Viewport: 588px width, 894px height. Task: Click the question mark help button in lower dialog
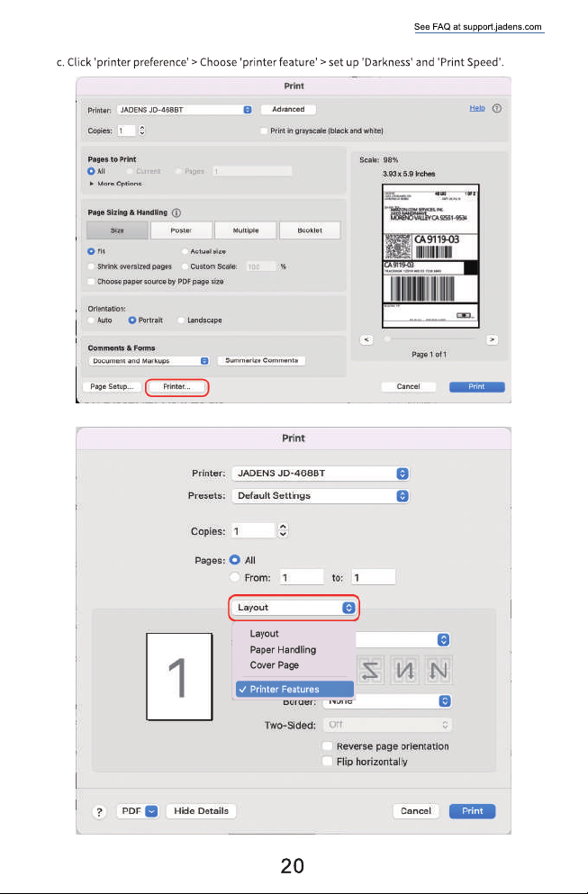click(x=99, y=812)
